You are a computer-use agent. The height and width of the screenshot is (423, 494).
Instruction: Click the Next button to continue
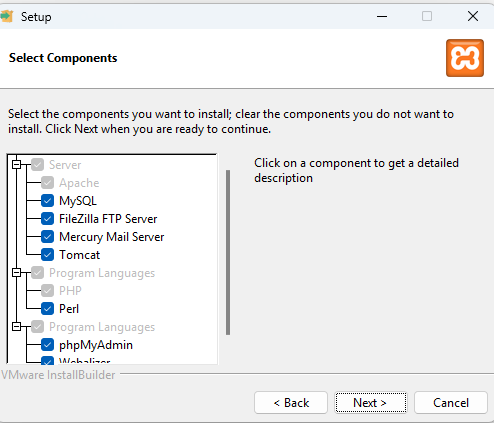click(371, 403)
